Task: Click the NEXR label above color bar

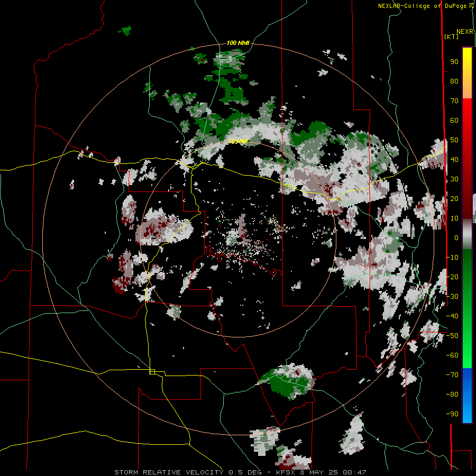Action: (464, 32)
